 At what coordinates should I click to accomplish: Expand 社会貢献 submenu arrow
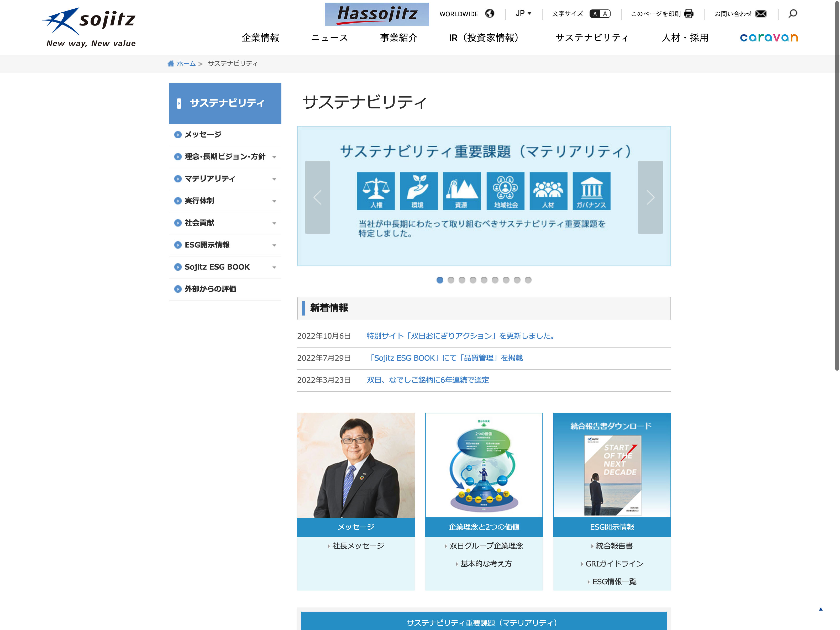point(274,223)
